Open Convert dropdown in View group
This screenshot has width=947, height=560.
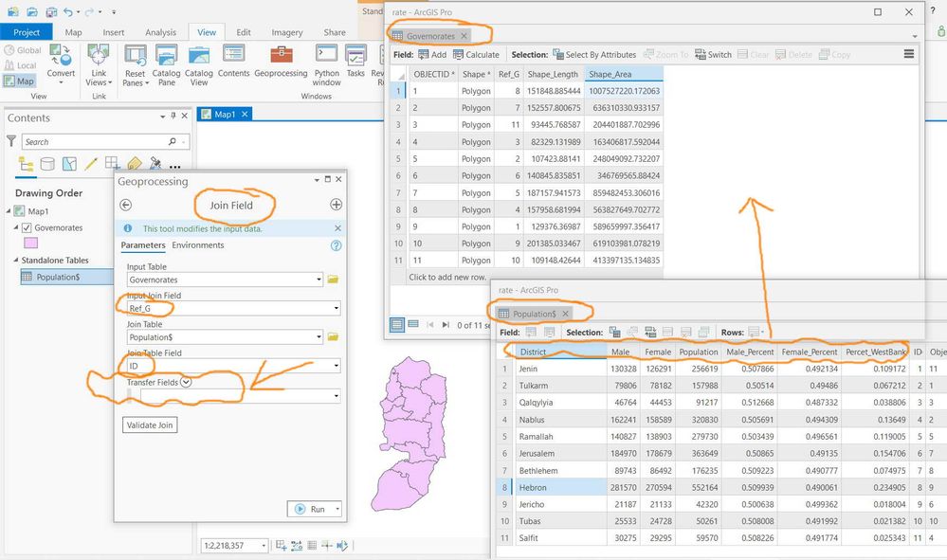(61, 64)
